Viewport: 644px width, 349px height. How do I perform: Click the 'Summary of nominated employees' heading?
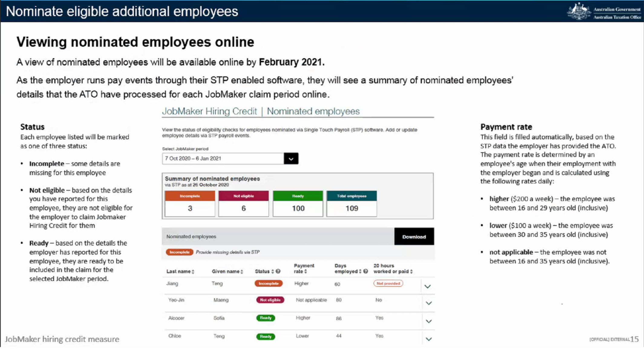click(212, 179)
